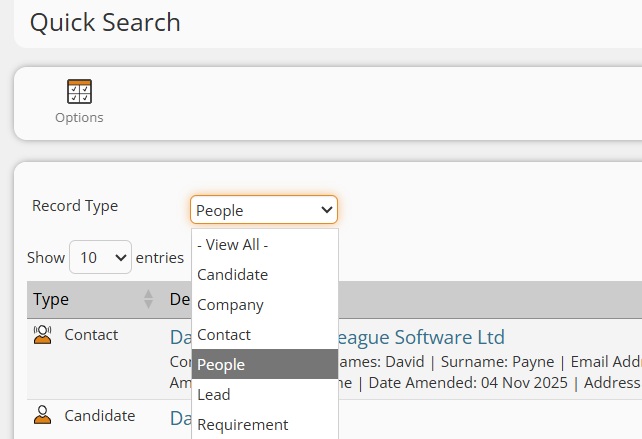Pick Contact in the Record Type list
Screen dimensions: 642x439
(224, 334)
